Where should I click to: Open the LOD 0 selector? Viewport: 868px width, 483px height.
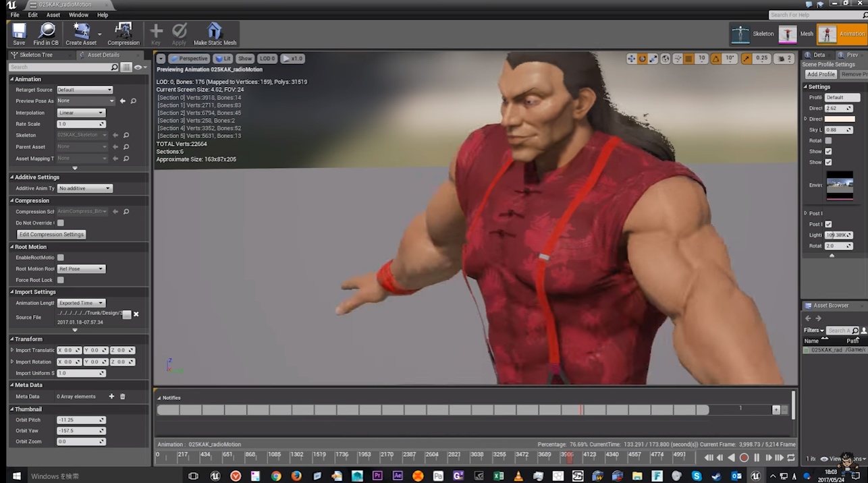point(267,59)
